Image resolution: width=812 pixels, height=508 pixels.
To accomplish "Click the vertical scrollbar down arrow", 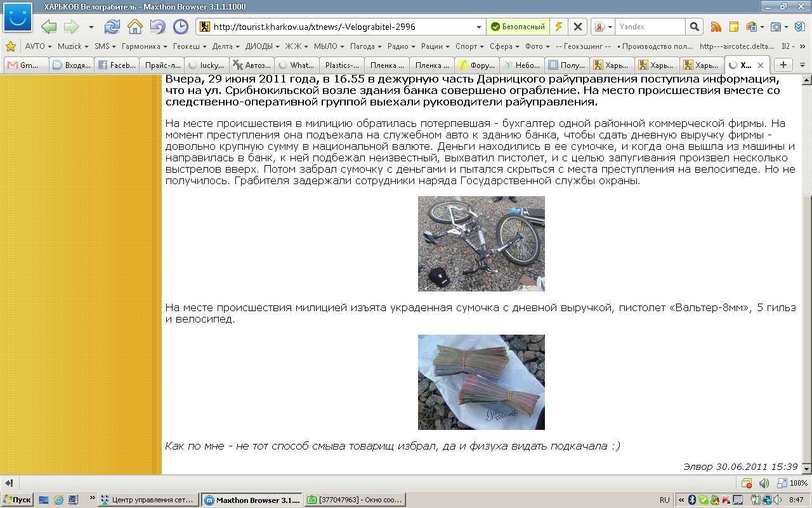I will [x=807, y=469].
